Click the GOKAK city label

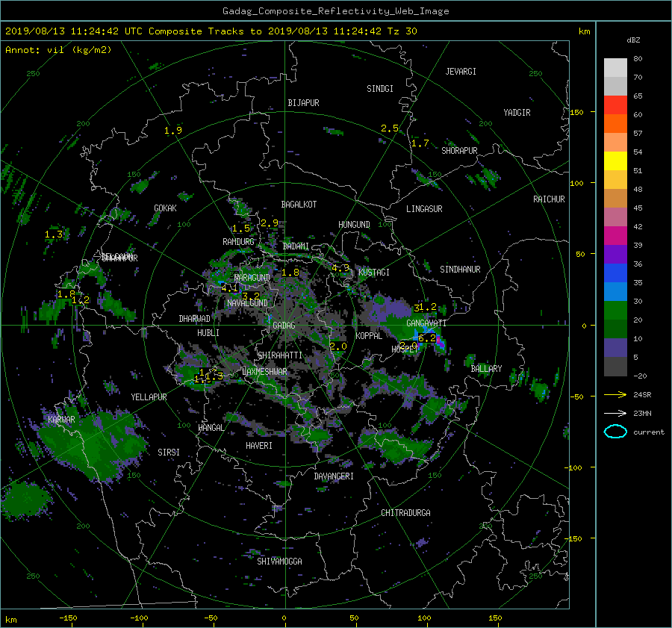(x=165, y=208)
